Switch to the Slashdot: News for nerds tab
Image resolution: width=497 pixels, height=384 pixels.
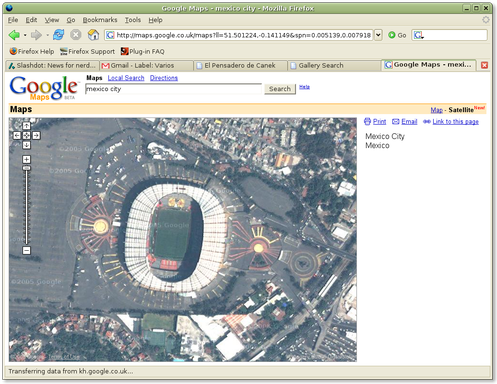52,65
